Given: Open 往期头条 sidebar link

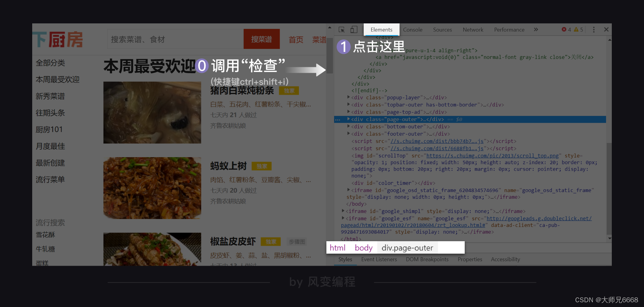Looking at the screenshot, I should [x=50, y=113].
